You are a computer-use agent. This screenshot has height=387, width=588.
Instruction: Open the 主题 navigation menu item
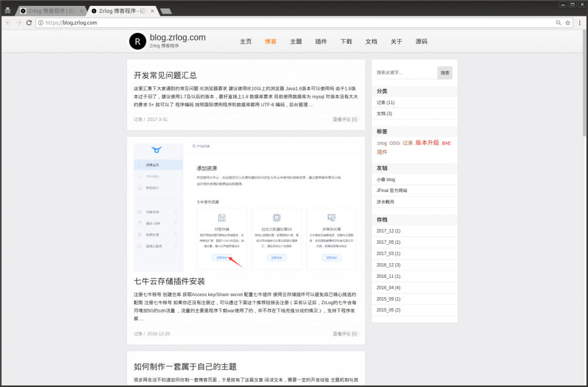click(x=296, y=42)
